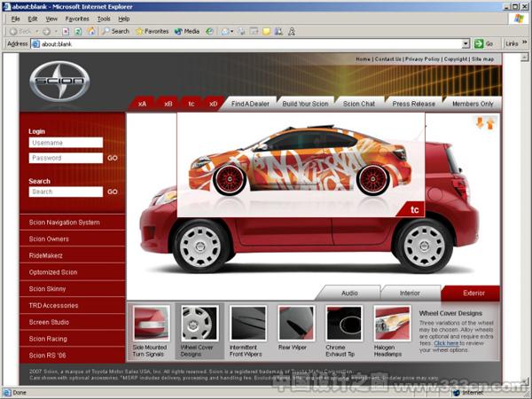The height and width of the screenshot is (399, 532).
Task: Select the Wheel Cover Designs thumbnail
Action: [x=199, y=324]
